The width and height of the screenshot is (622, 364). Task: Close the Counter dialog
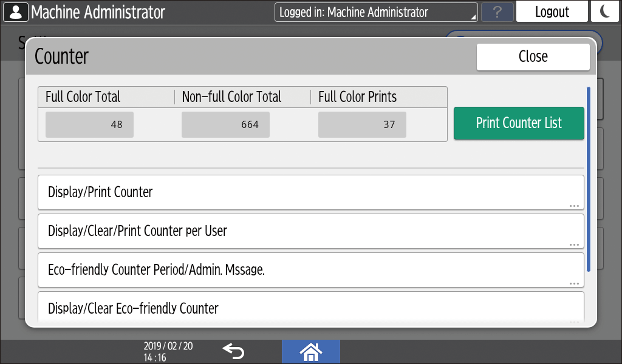pos(533,56)
